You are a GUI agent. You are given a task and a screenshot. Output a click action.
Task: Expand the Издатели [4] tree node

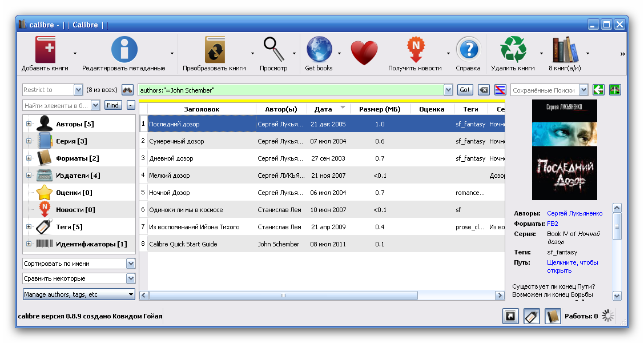29,175
